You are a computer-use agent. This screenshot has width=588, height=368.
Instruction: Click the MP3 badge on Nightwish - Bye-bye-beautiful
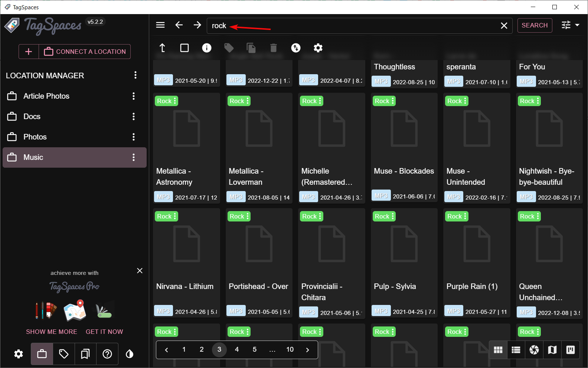pos(526,197)
